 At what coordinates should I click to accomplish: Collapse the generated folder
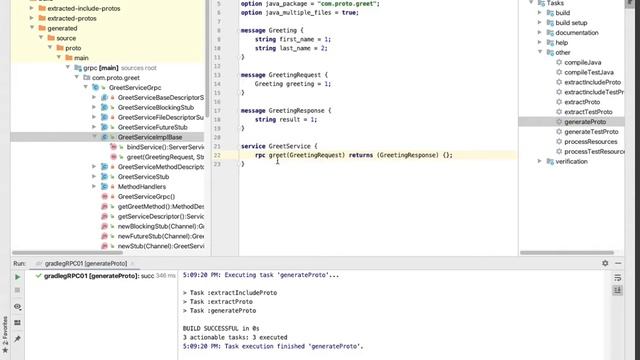(x=32, y=28)
